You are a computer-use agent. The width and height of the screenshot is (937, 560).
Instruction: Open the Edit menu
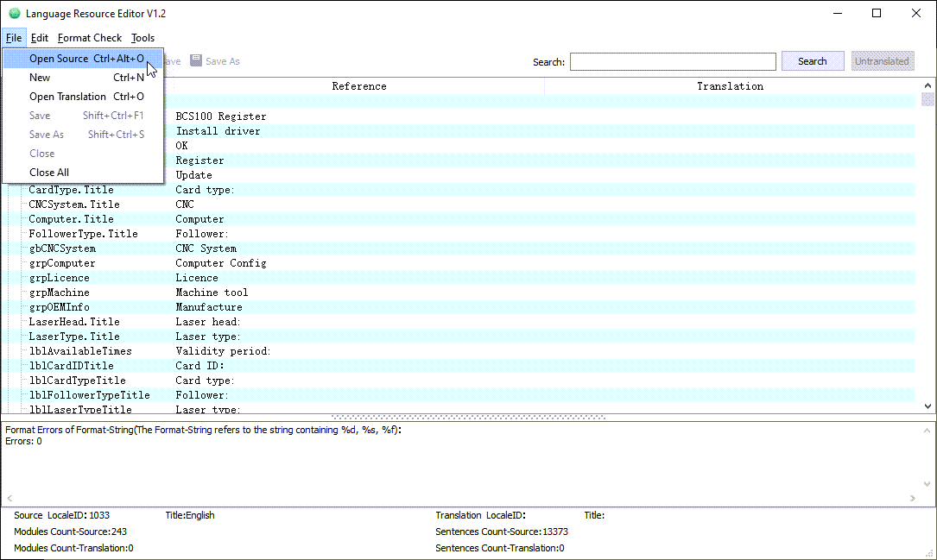tap(40, 38)
